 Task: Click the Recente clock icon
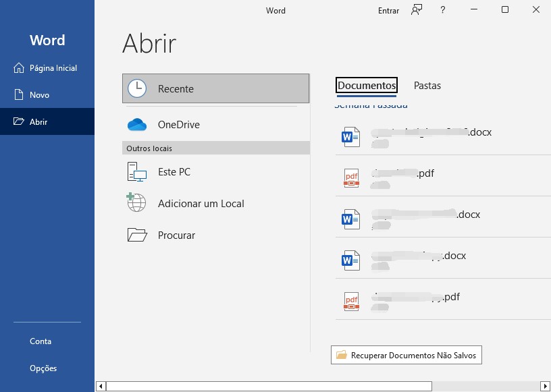tap(137, 88)
